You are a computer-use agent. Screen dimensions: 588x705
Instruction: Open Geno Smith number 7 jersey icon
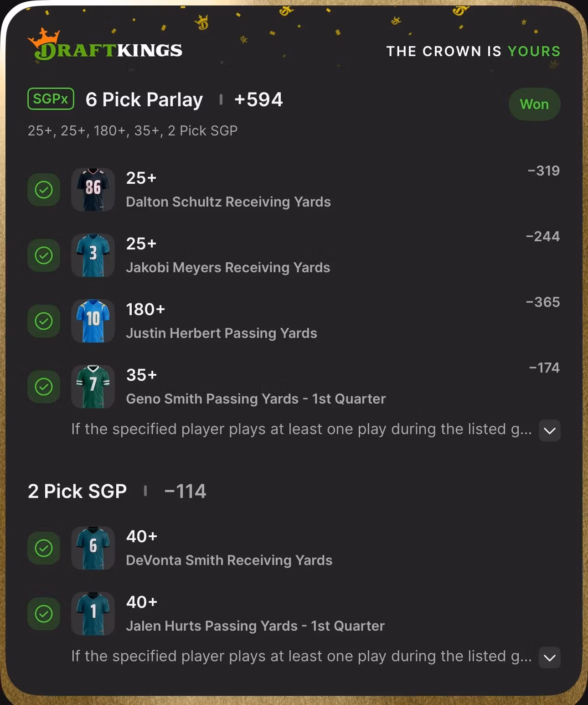point(93,386)
